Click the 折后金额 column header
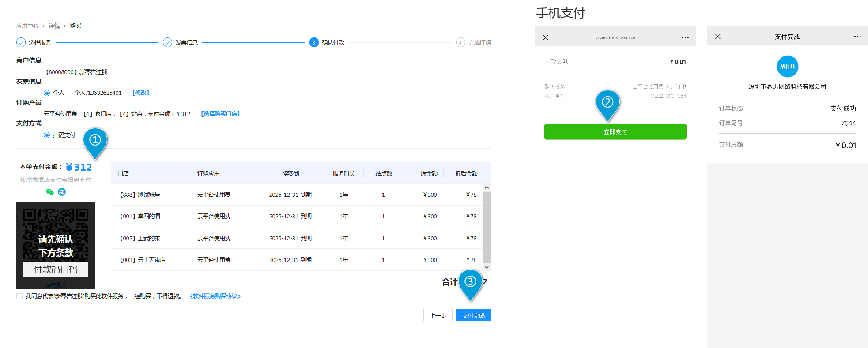The image size is (868, 348). [466, 173]
